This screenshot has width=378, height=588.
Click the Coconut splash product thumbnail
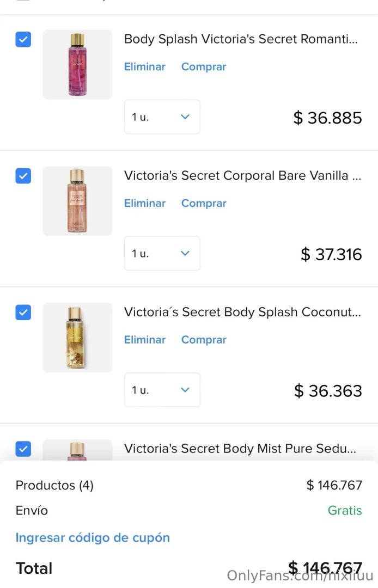[x=77, y=337]
